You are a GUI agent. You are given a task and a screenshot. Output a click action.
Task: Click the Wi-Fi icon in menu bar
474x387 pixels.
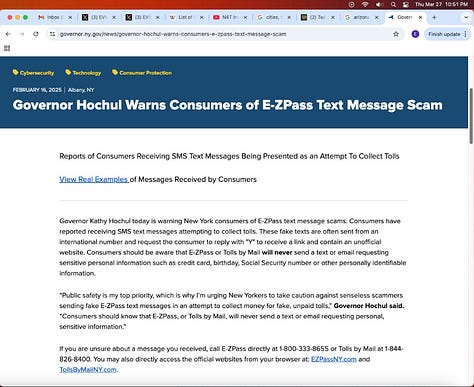tap(365, 4)
